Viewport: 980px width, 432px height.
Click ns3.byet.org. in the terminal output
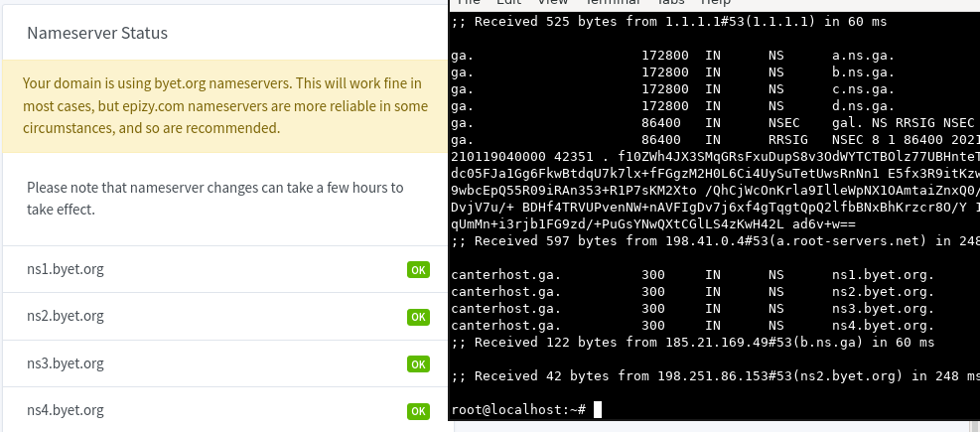coord(883,308)
